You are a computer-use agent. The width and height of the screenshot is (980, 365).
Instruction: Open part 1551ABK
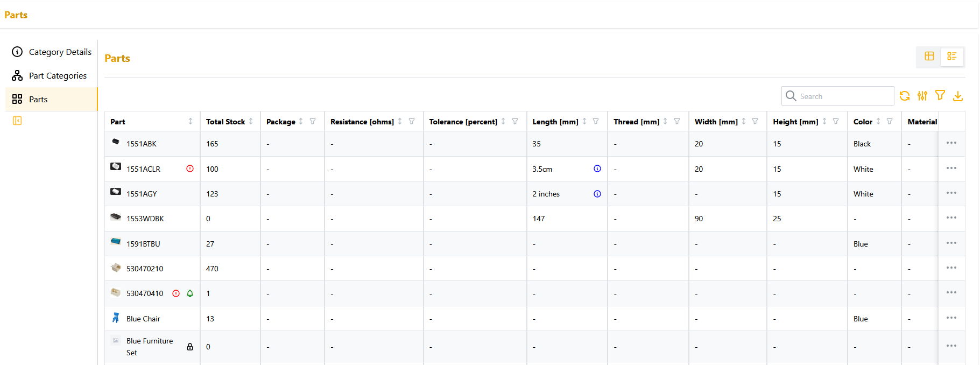pos(142,144)
